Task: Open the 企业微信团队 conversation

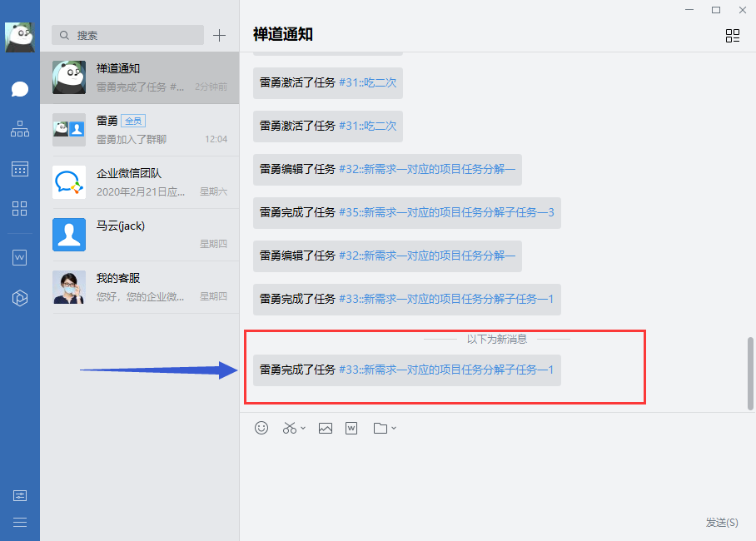Action: click(x=139, y=182)
